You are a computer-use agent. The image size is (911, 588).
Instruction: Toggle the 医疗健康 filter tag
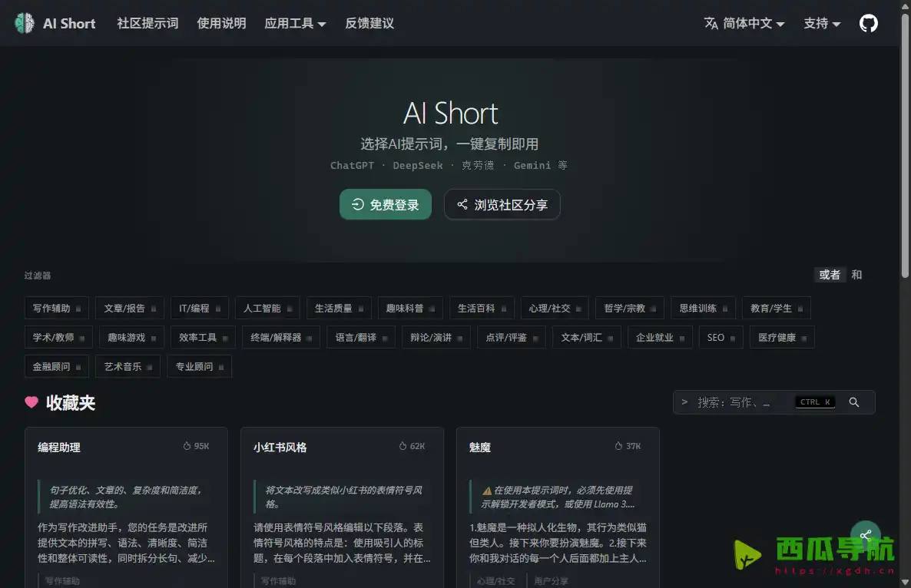782,337
